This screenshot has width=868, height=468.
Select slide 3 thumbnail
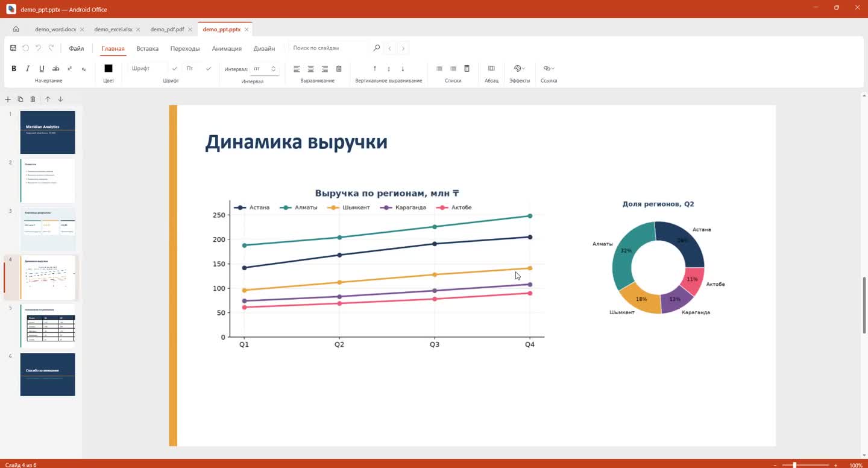[x=48, y=229]
